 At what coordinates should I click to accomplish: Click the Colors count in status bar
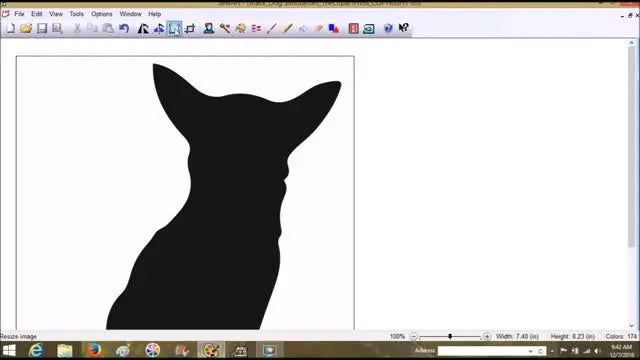tap(621, 337)
